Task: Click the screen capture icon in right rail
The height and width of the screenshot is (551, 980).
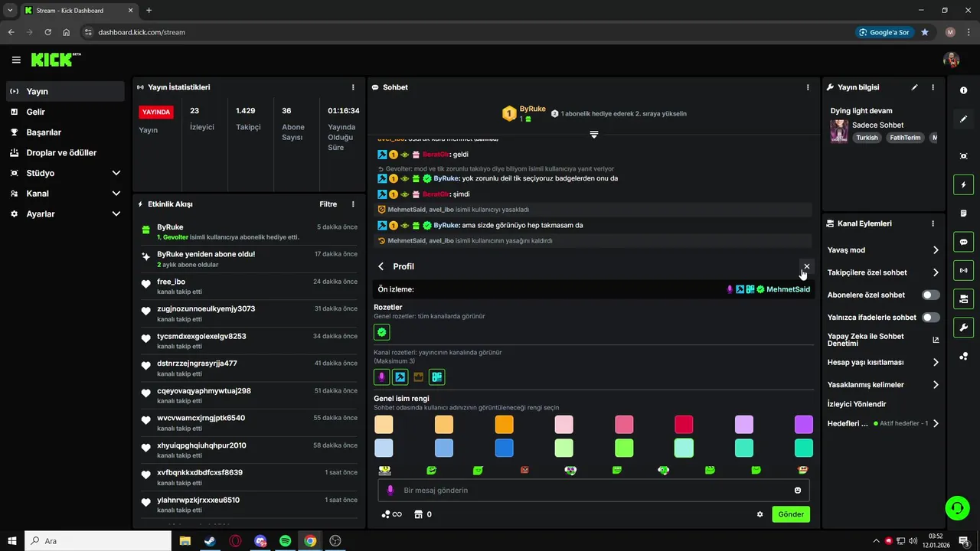Action: 963,156
